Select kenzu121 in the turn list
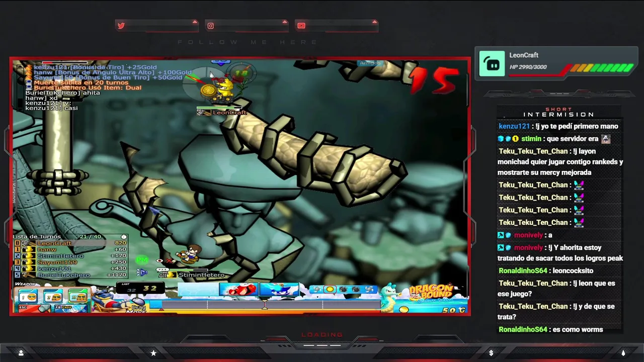The width and height of the screenshot is (644, 362). [70, 269]
